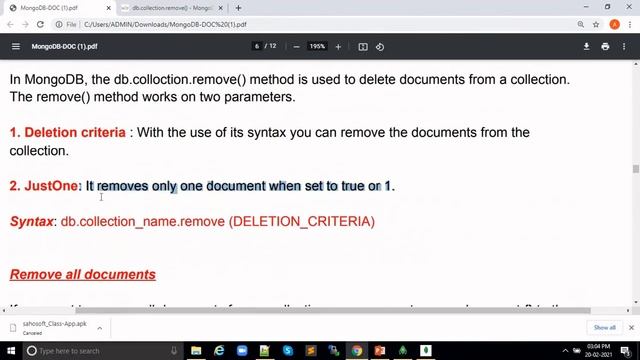The width and height of the screenshot is (640, 360).
Task: Download the MongoDB-DOC PDF
Action: [587, 47]
